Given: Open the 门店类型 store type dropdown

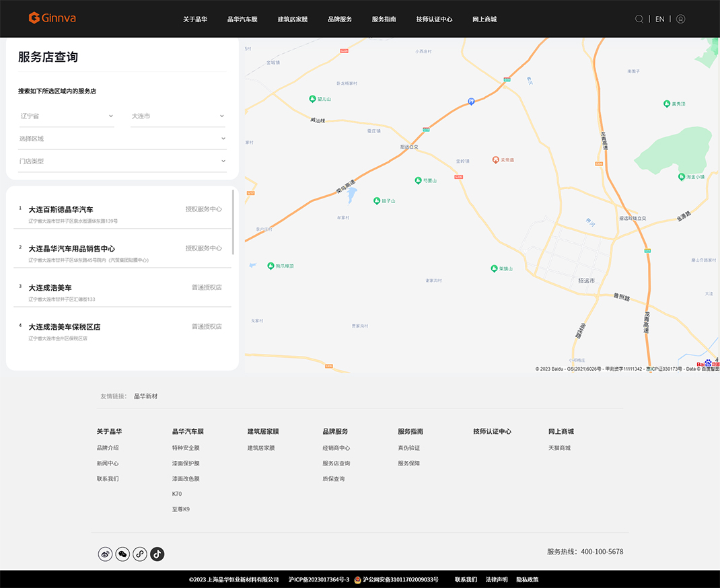Looking at the screenshot, I should point(122,161).
